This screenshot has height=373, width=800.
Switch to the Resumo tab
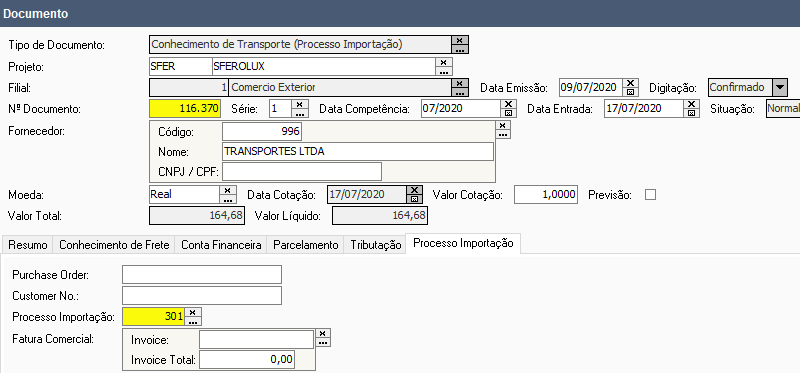point(28,245)
